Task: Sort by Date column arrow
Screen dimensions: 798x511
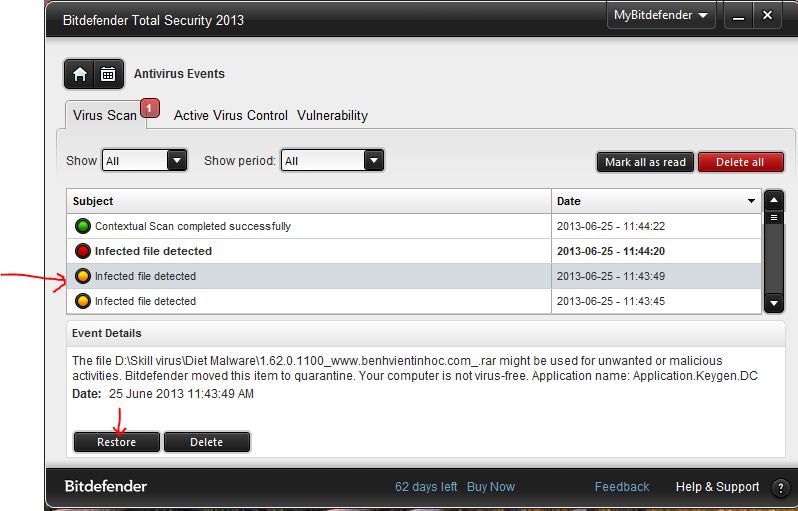Action: (x=751, y=201)
